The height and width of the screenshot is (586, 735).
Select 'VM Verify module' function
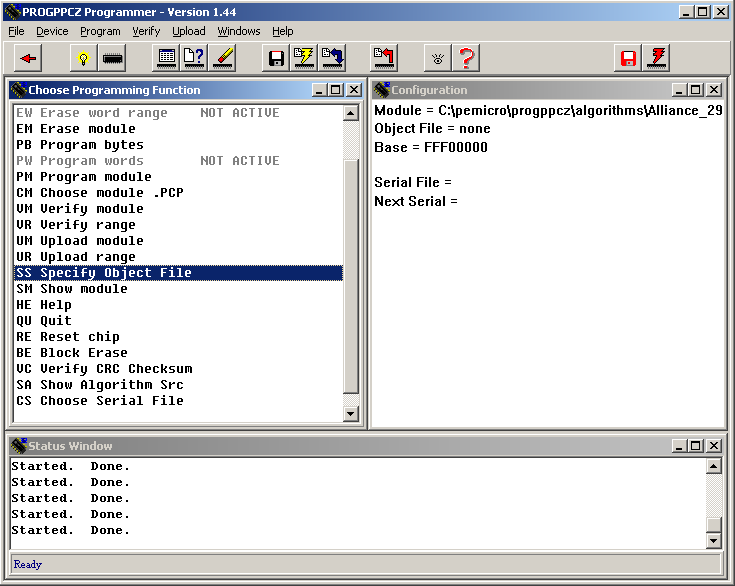179,209
